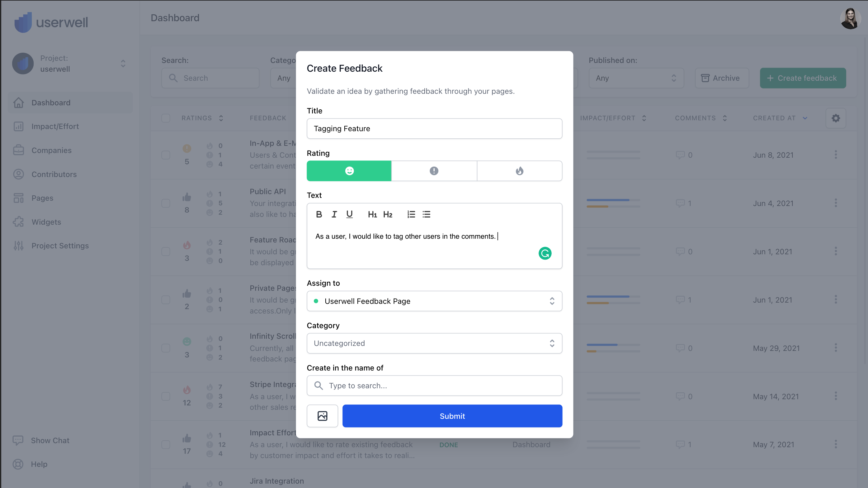
Task: Expand the userwell project switcher
Action: (123, 63)
